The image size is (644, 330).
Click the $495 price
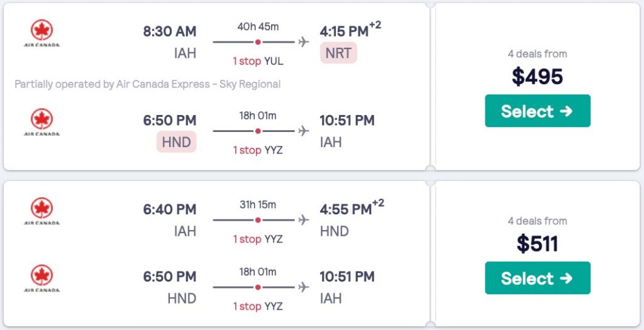point(537,77)
